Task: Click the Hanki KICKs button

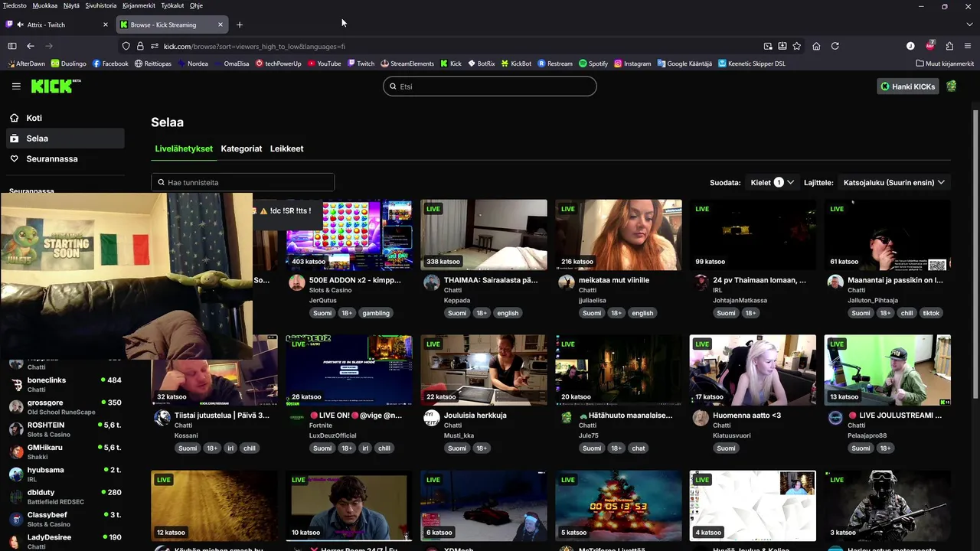Action: click(907, 86)
